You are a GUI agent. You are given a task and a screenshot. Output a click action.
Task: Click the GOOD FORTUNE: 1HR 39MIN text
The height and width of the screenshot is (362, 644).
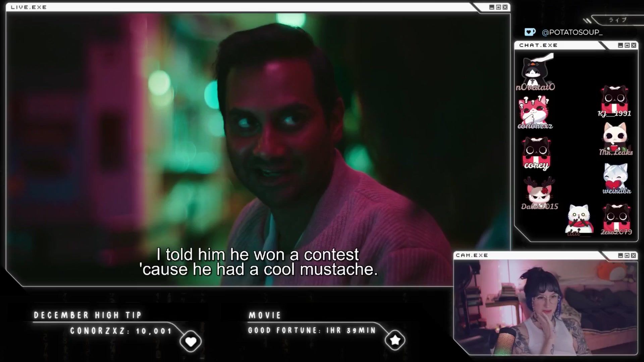coord(312,330)
